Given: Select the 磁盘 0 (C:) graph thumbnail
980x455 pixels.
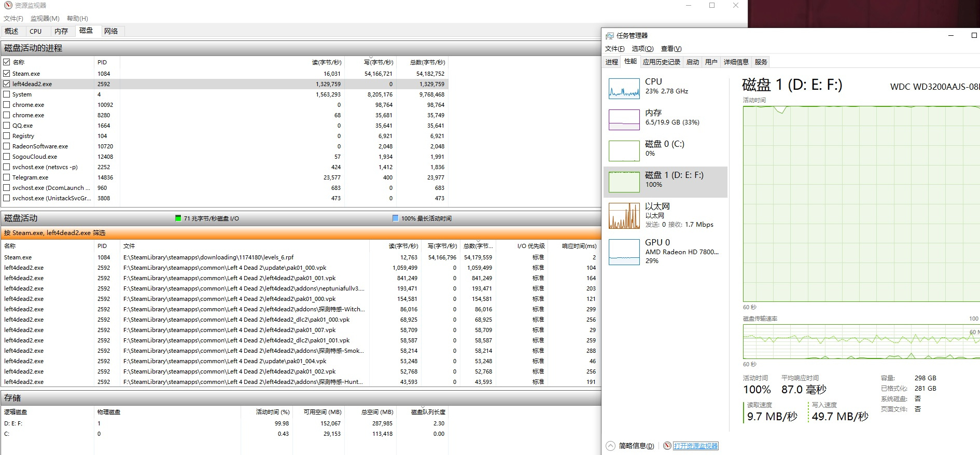Looking at the screenshot, I should (x=624, y=150).
